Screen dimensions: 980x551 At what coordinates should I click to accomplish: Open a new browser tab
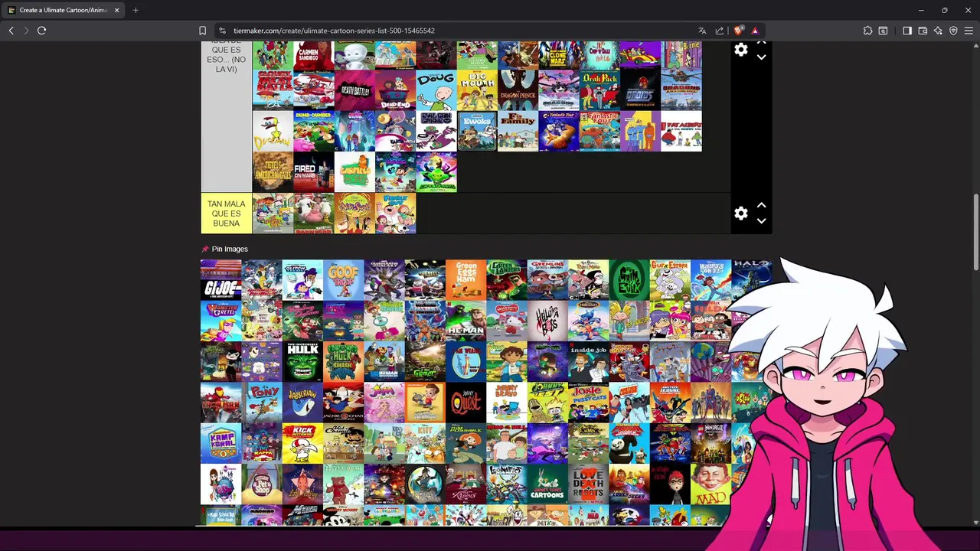coord(136,10)
